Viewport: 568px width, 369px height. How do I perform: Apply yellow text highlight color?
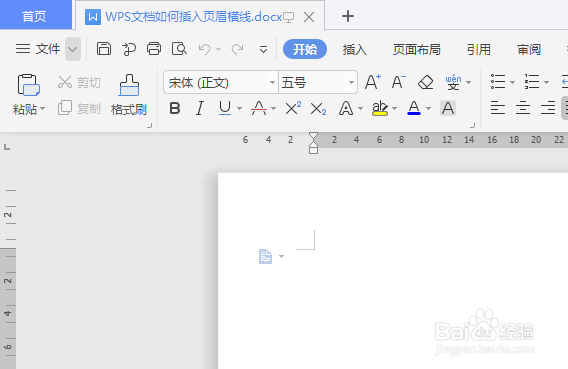coord(380,108)
